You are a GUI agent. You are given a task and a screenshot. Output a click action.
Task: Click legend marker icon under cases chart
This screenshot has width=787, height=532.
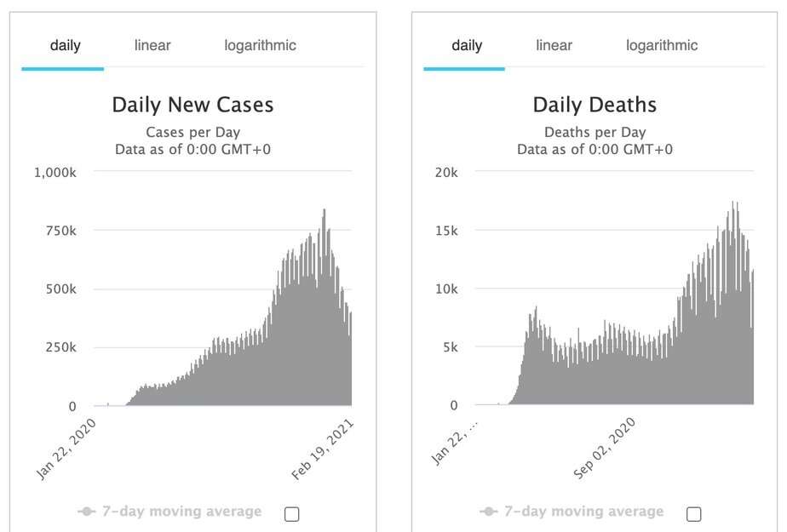[x=86, y=512]
